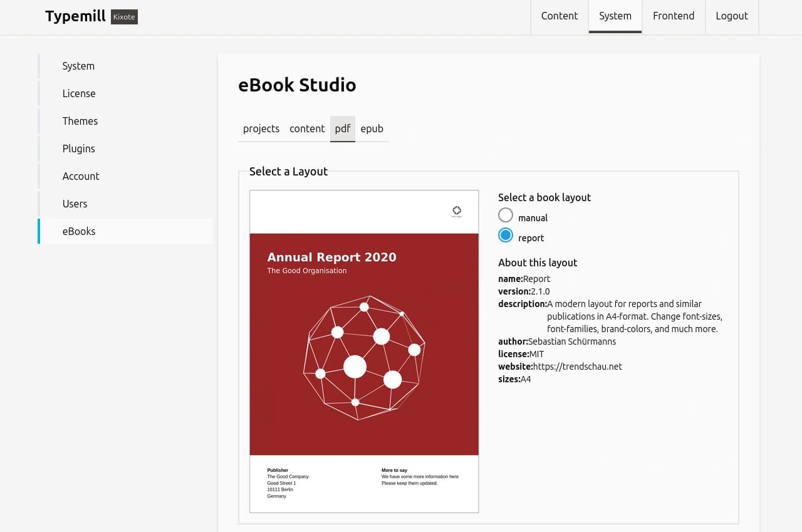Open System settings in sidebar

point(78,66)
